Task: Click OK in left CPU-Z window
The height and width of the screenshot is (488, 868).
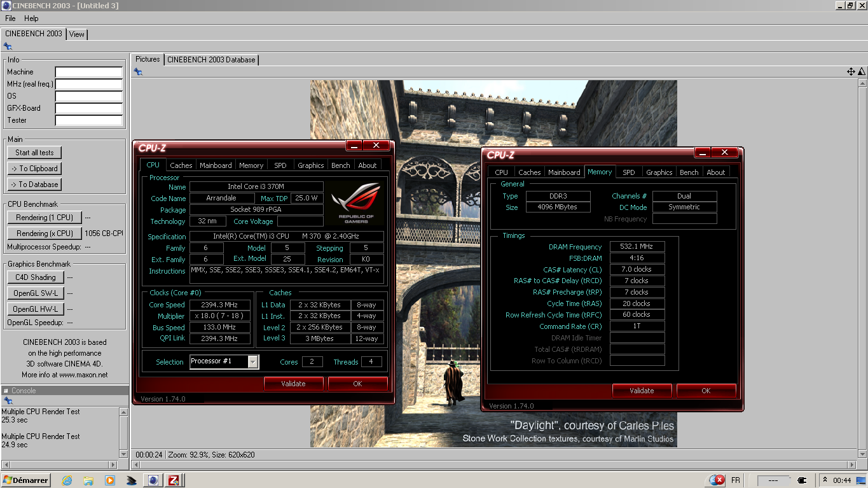Action: point(357,384)
